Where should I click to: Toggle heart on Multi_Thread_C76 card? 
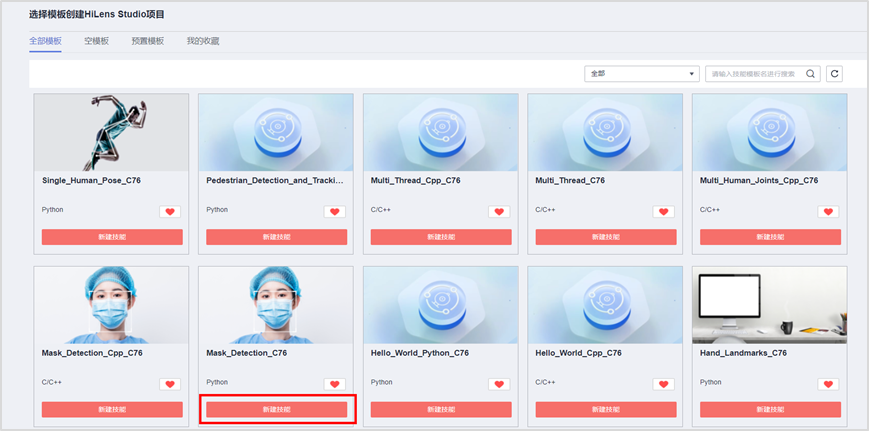coord(663,212)
